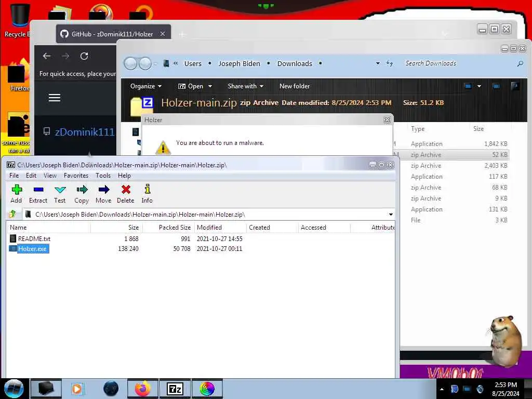Viewport: 532px width, 399px height.
Task: Click the Firefox taskbar icon
Action: [143, 389]
